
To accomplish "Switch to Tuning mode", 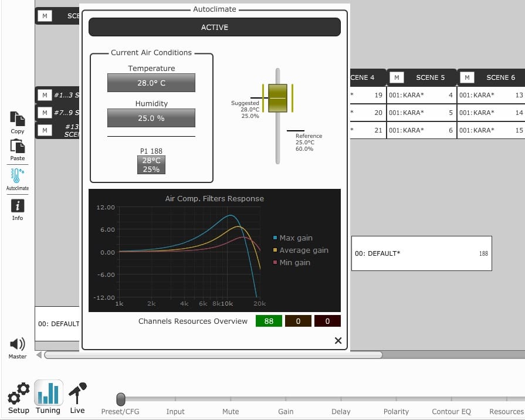I will [48, 394].
